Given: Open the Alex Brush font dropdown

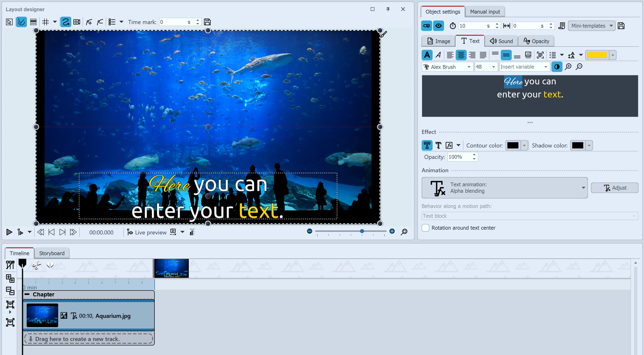Looking at the screenshot, I should point(469,67).
